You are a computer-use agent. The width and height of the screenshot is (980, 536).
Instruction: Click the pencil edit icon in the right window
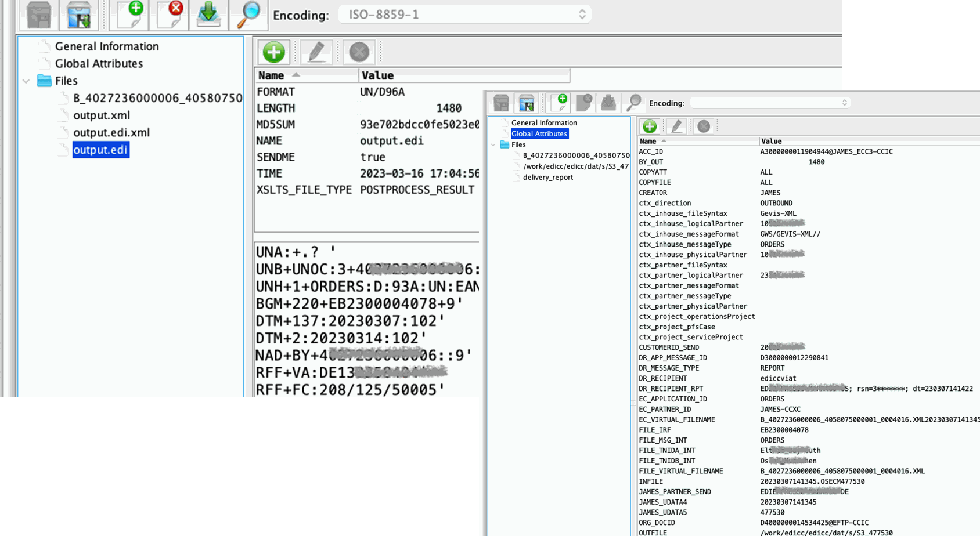click(676, 126)
